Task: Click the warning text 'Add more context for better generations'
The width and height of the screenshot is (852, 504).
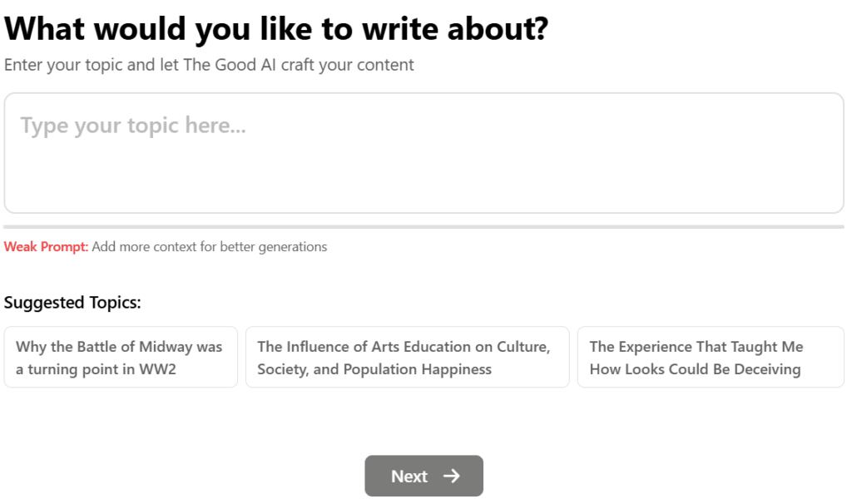Action: (210, 247)
